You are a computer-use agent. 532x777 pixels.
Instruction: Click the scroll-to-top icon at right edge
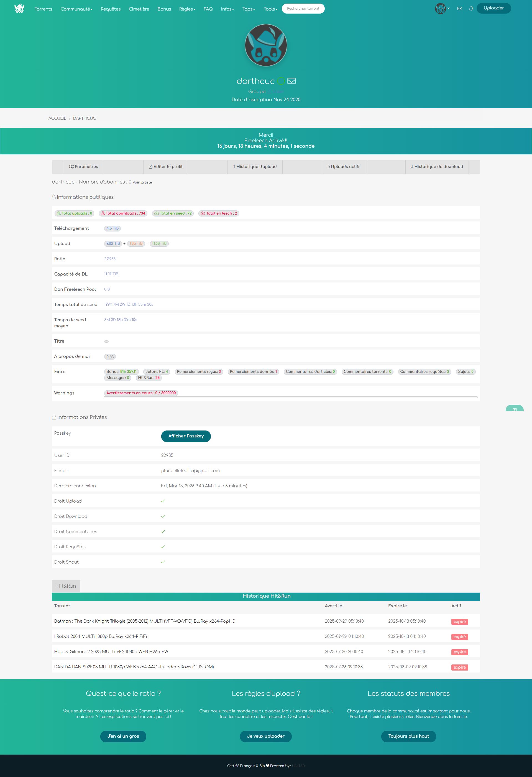tap(514, 409)
